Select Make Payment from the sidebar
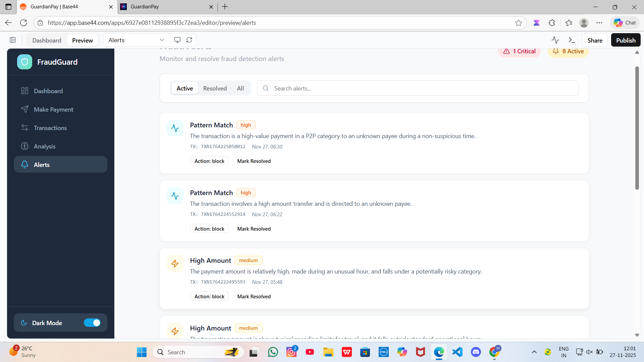 click(53, 109)
